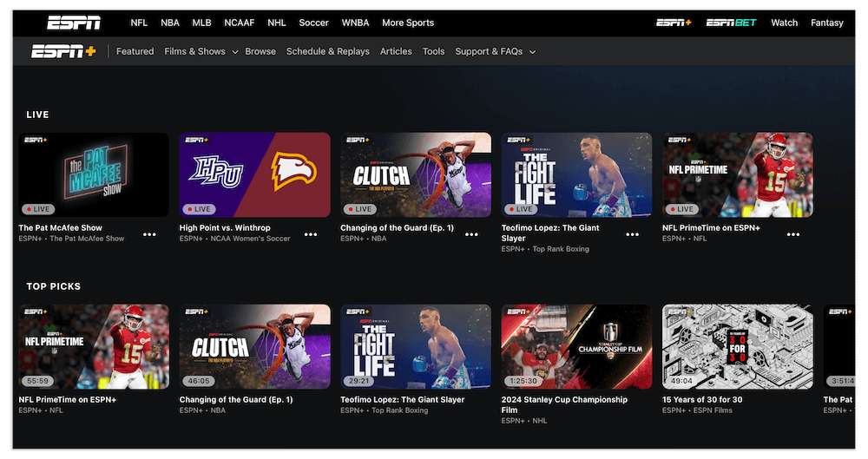868x459 pixels.
Task: Open more options for live Teofimo Lopez card
Action: pos(632,234)
